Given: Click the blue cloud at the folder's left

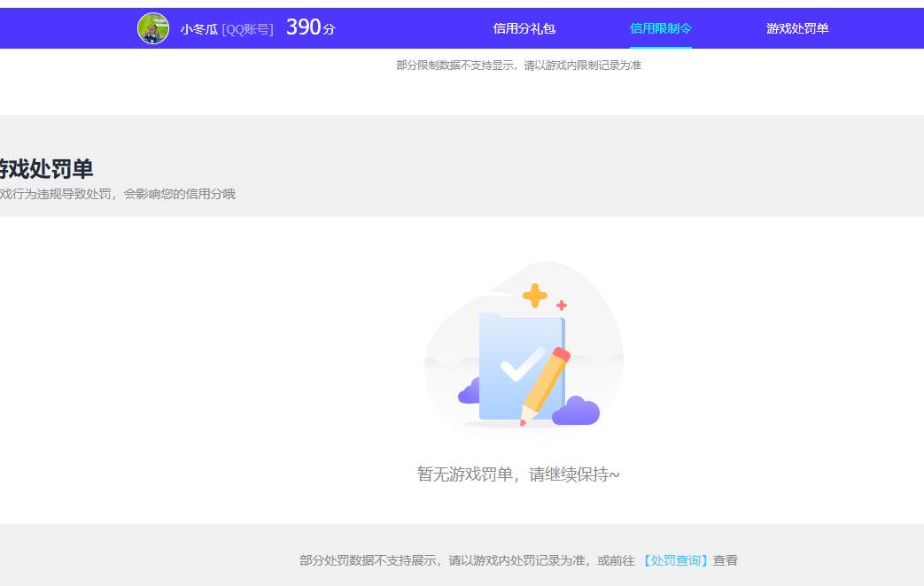Looking at the screenshot, I should tap(470, 393).
